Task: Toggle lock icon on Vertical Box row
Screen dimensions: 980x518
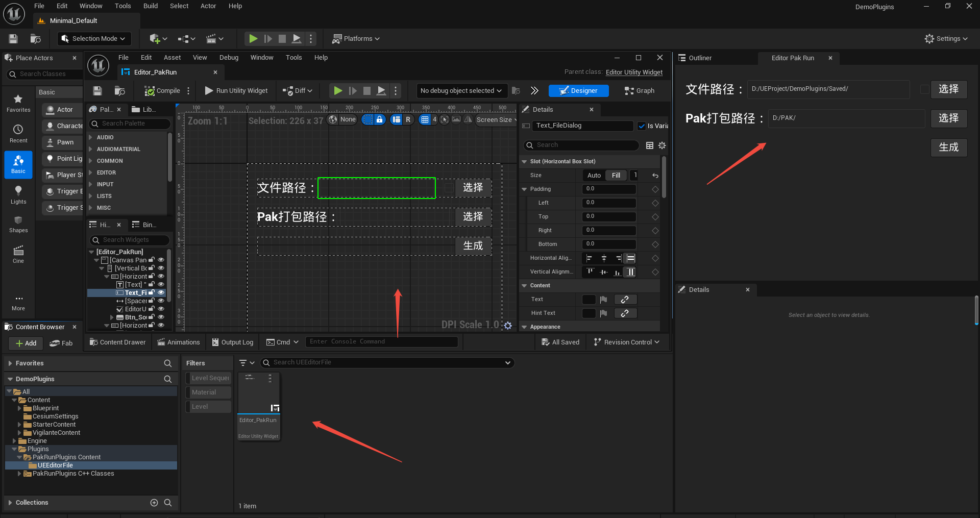Action: coord(152,268)
